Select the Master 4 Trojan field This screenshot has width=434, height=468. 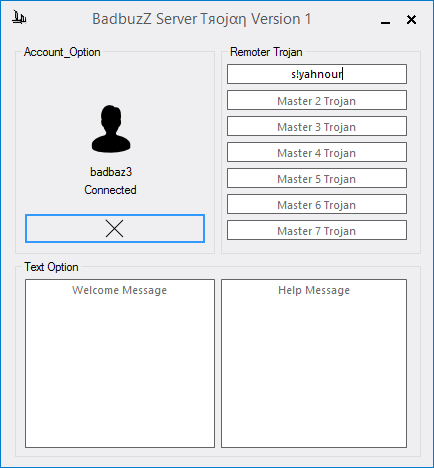click(317, 152)
